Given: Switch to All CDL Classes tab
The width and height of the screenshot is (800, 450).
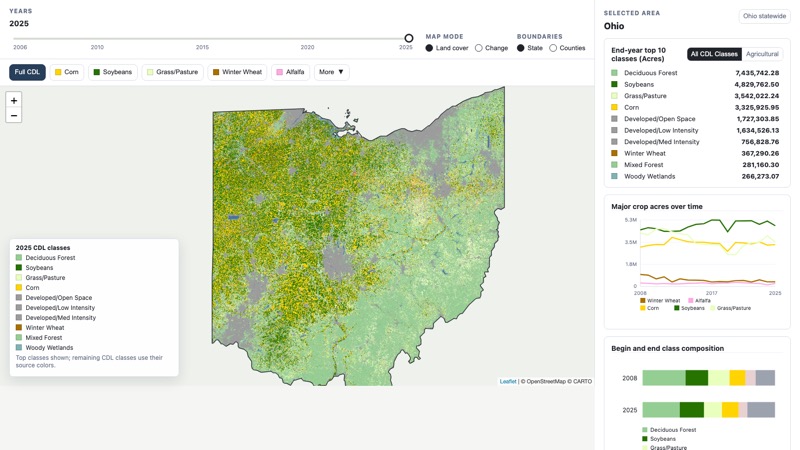Looking at the screenshot, I should coord(714,54).
